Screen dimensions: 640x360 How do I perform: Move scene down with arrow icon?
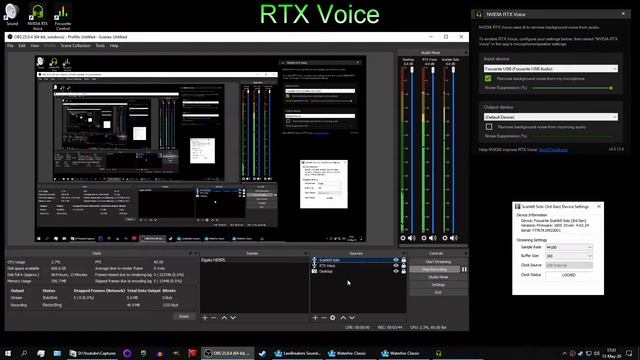click(x=233, y=318)
